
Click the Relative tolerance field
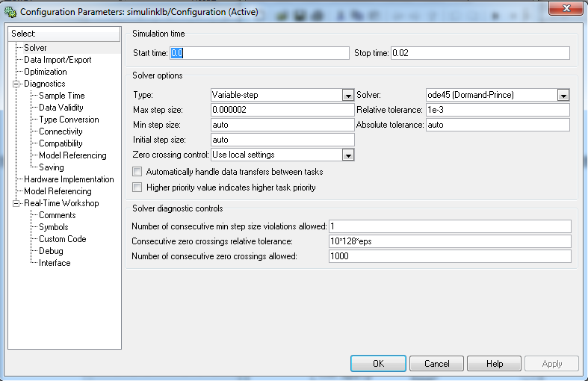tap(498, 110)
